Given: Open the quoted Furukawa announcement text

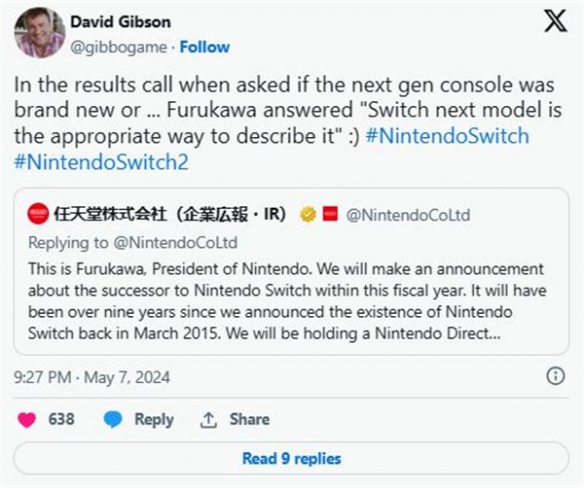Looking at the screenshot, I should coord(287,301).
